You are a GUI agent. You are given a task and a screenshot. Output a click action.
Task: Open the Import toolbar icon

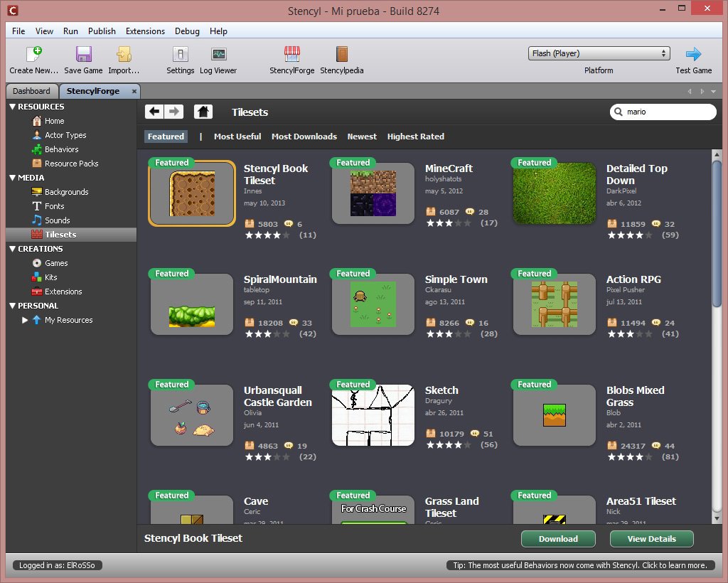pos(124,54)
